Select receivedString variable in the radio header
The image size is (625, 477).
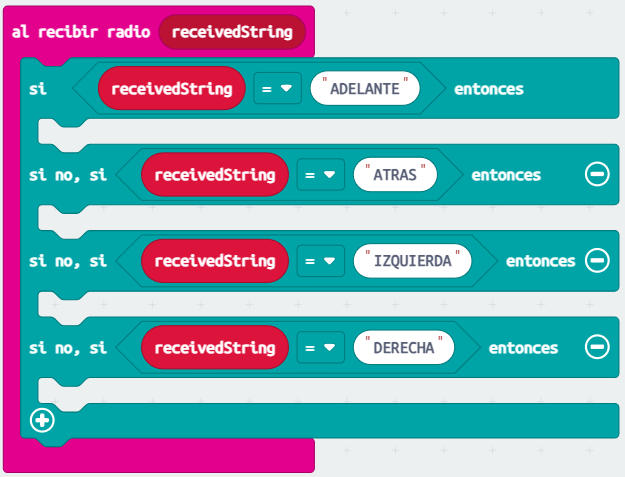pos(232,31)
